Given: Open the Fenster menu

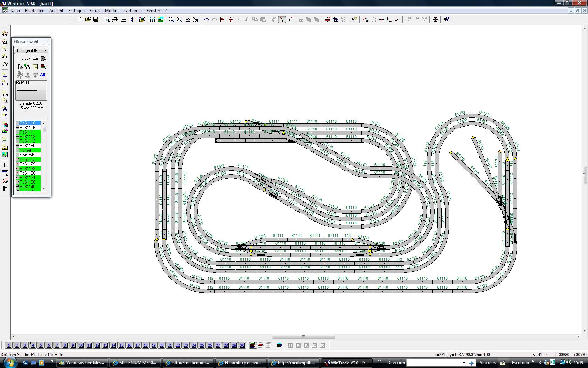Looking at the screenshot, I should tap(153, 11).
